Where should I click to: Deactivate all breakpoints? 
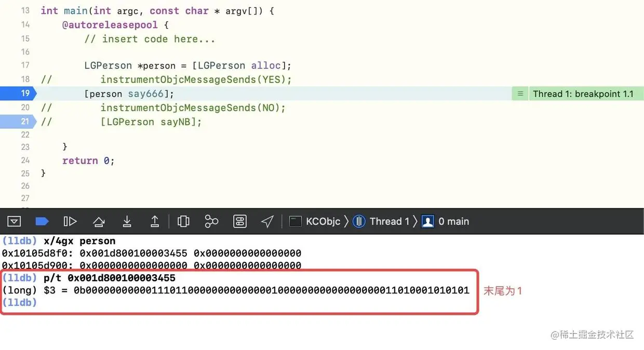click(42, 221)
